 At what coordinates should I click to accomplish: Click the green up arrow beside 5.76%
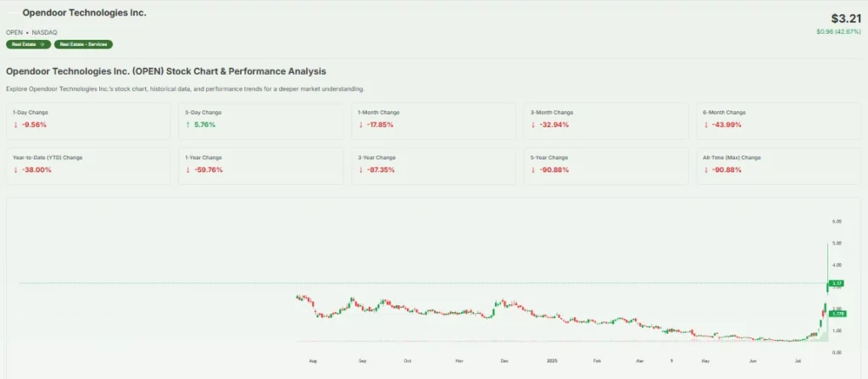tap(187, 125)
